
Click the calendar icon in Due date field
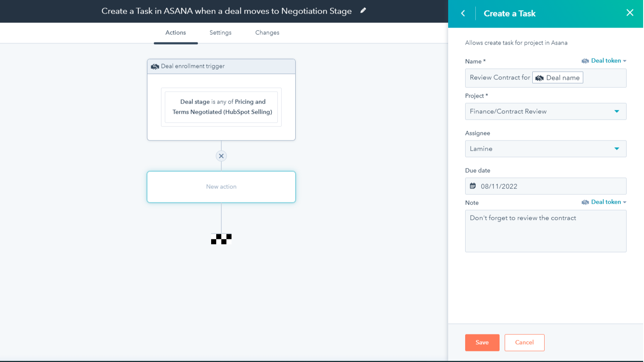click(x=473, y=186)
